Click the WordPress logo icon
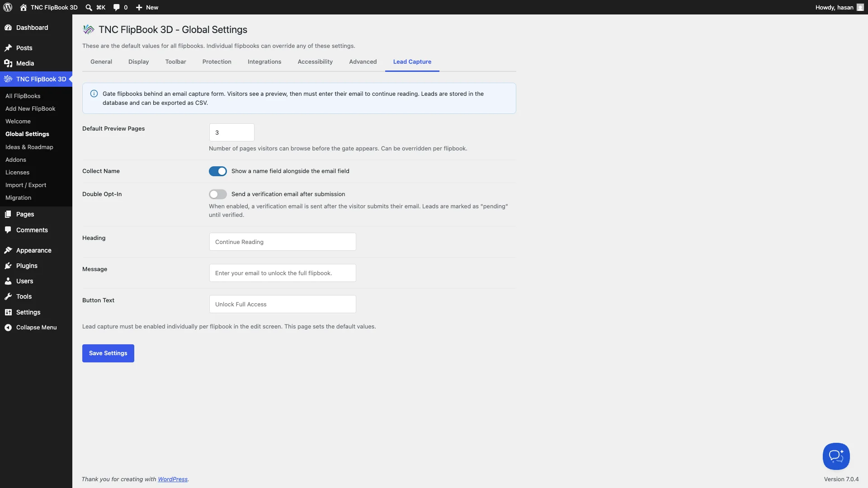 (8, 7)
